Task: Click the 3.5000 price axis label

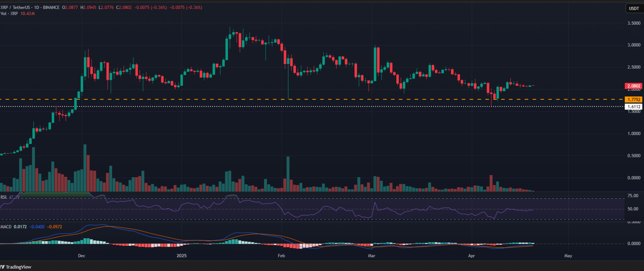Action: tap(634, 23)
